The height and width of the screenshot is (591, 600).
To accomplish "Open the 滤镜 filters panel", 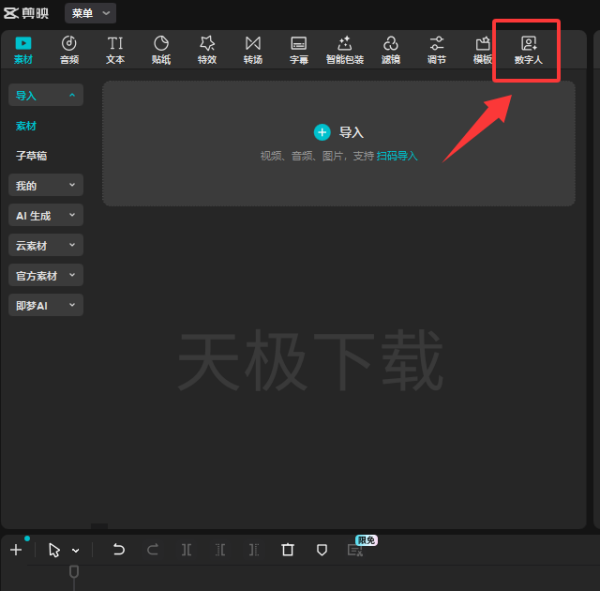I will (391, 49).
